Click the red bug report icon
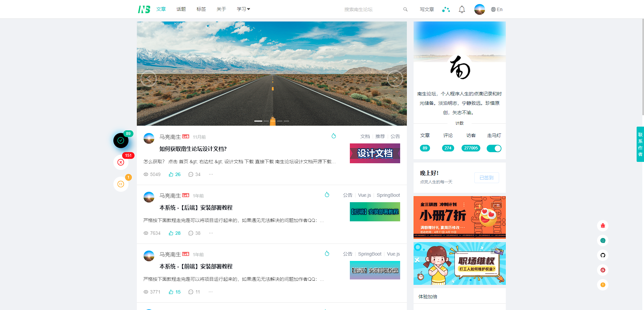 (603, 226)
